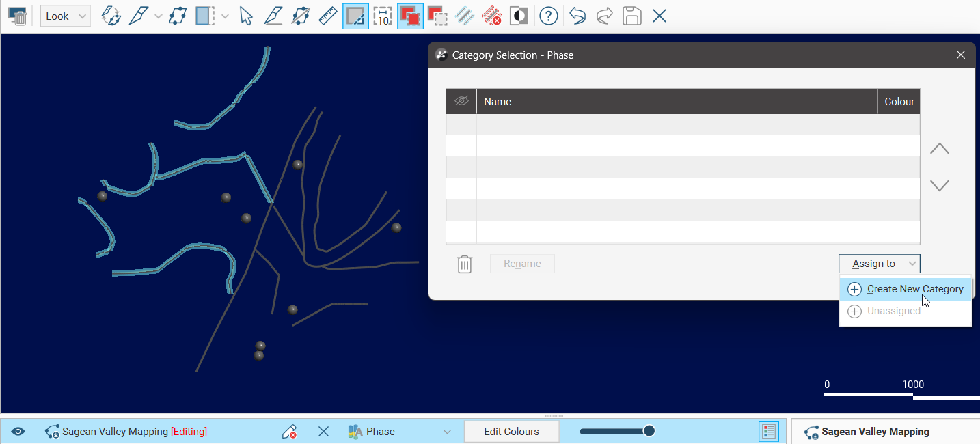Click the invert selection half-circle icon
This screenshot has height=444, width=980.
[519, 16]
